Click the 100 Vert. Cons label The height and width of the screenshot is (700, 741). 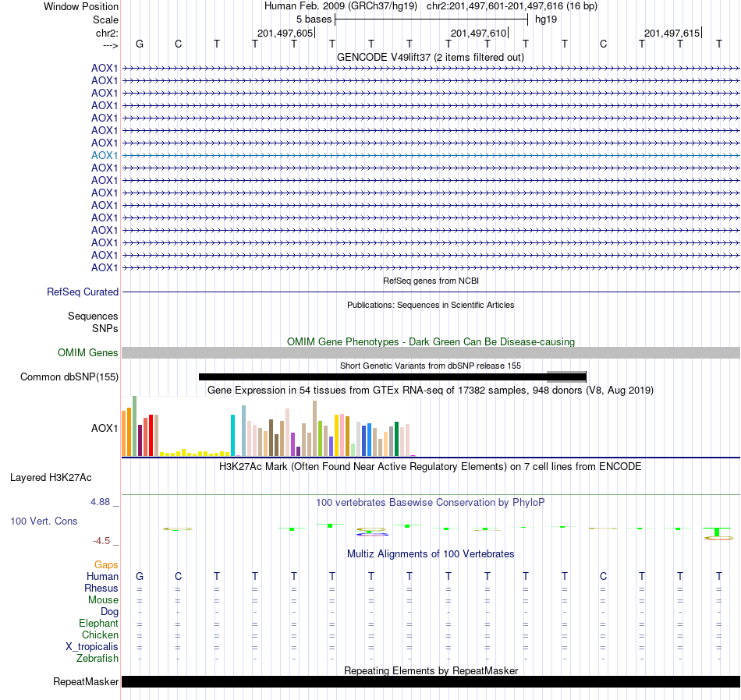pos(44,521)
